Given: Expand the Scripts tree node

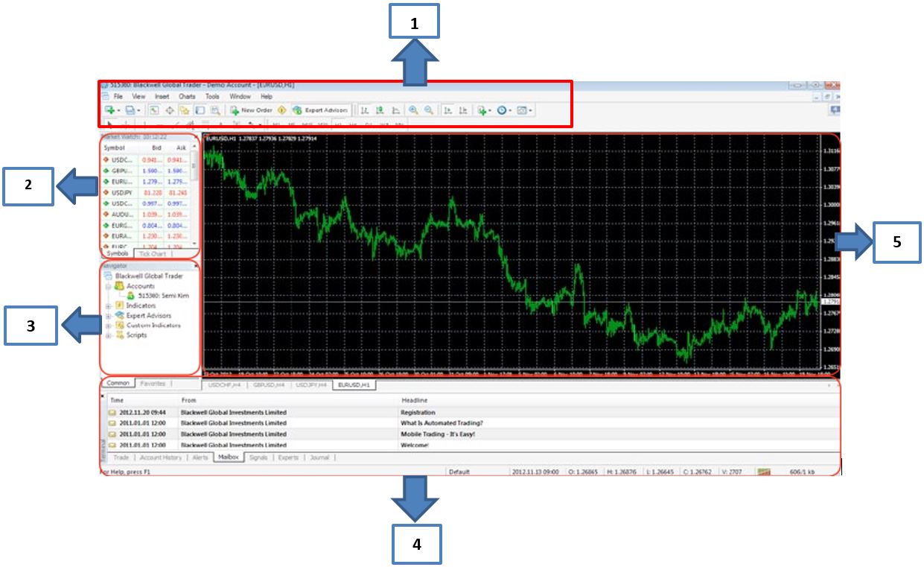Looking at the screenshot, I should [x=109, y=335].
